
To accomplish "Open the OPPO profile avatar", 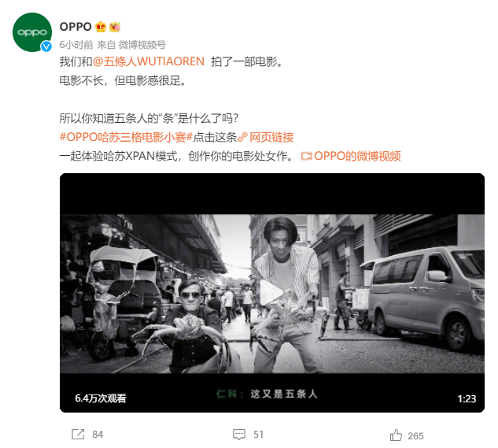I will [31, 32].
